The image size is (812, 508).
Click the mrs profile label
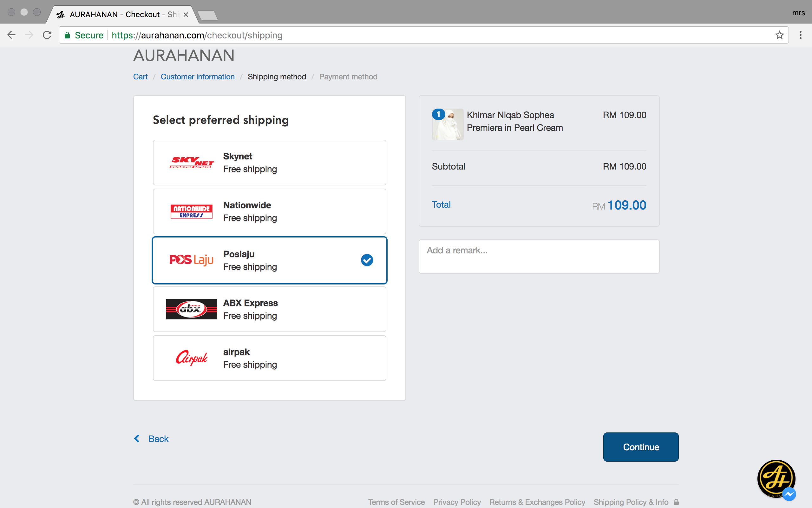799,13
